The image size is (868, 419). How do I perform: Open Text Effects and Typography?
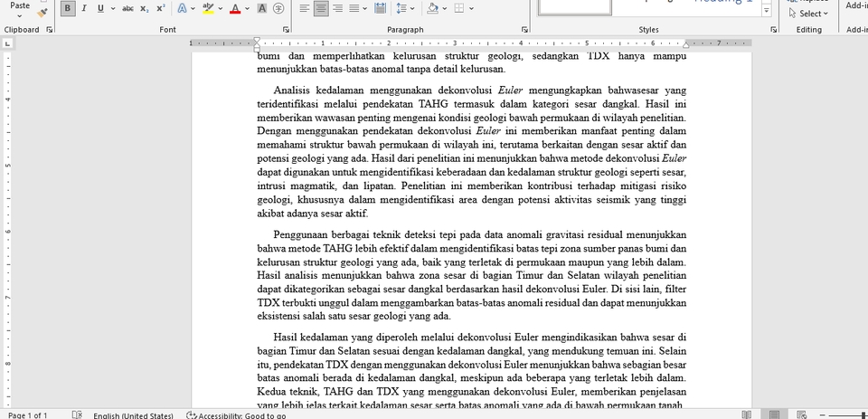pos(182,8)
